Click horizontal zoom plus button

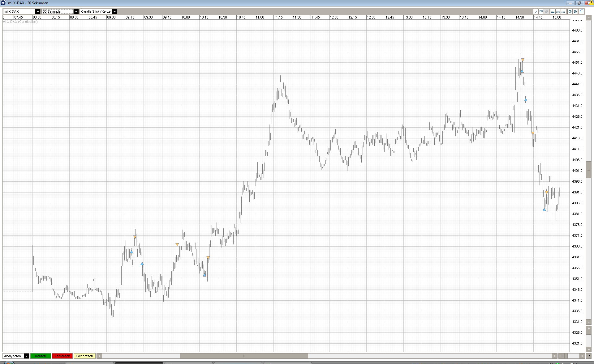[582, 356]
